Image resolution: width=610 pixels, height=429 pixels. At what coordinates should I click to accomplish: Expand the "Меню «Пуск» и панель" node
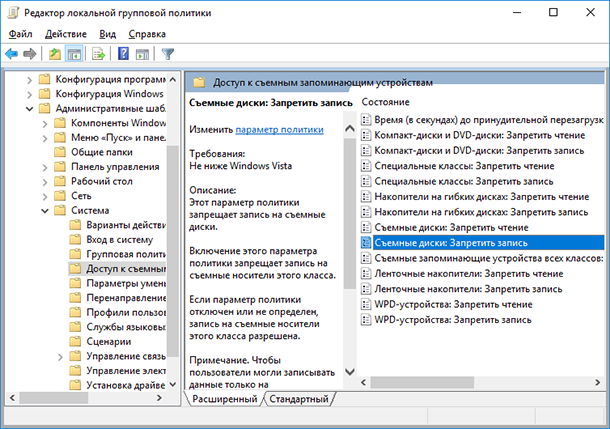pyautogui.click(x=45, y=138)
